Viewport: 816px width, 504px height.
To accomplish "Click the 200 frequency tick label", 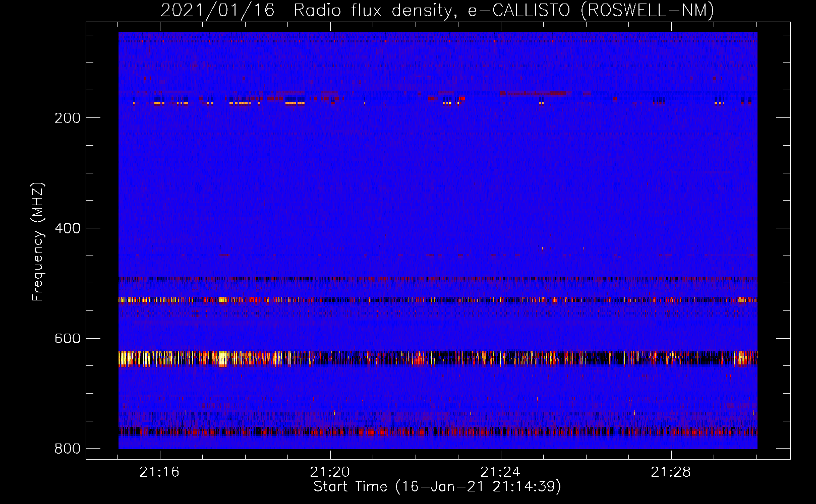I will tap(68, 118).
